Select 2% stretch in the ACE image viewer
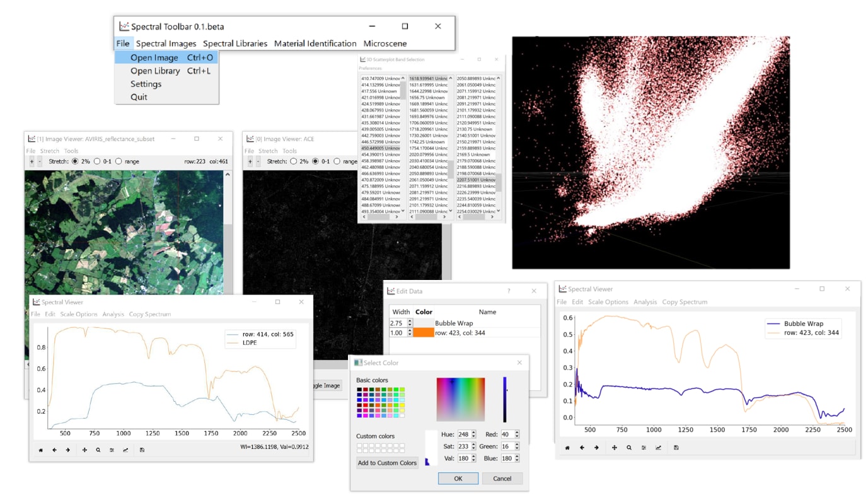868x495 pixels. point(294,161)
